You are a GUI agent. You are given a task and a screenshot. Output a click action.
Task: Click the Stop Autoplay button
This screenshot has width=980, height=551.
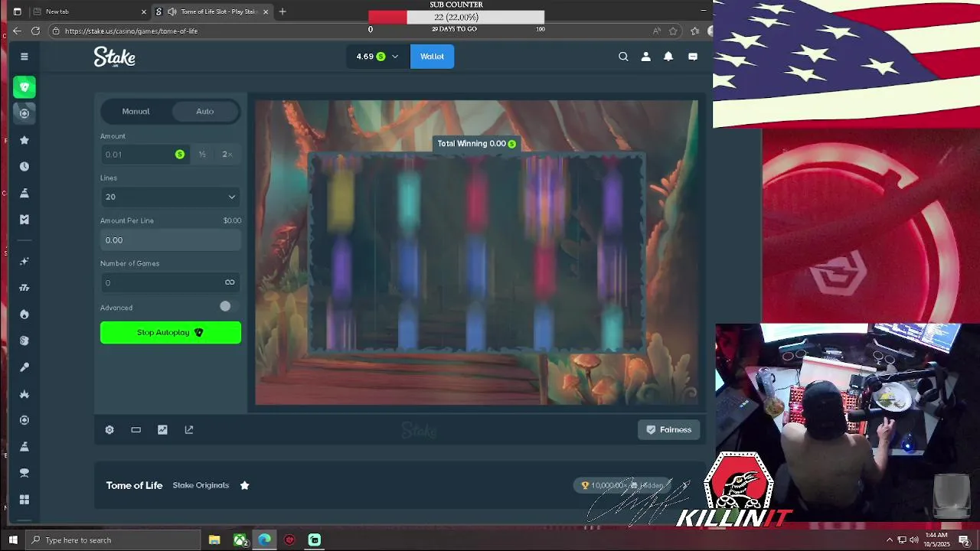click(x=171, y=332)
